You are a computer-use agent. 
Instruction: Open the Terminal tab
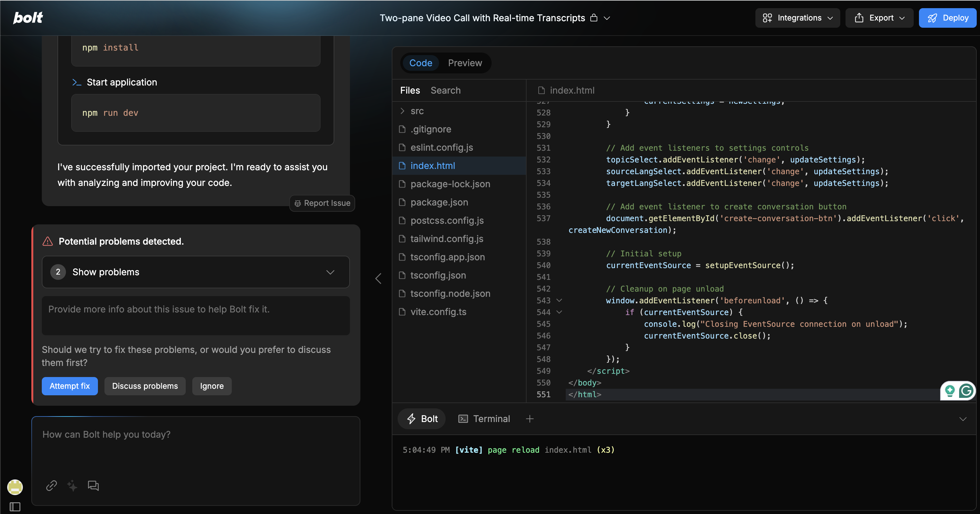pyautogui.click(x=484, y=418)
